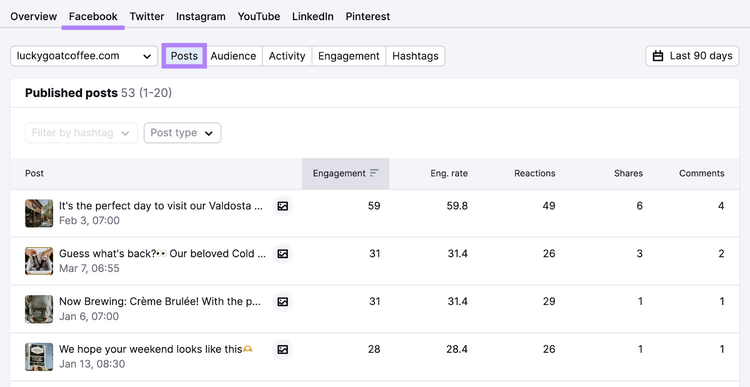The width and height of the screenshot is (750, 387).
Task: Click the shares value 6
Action: coord(640,206)
